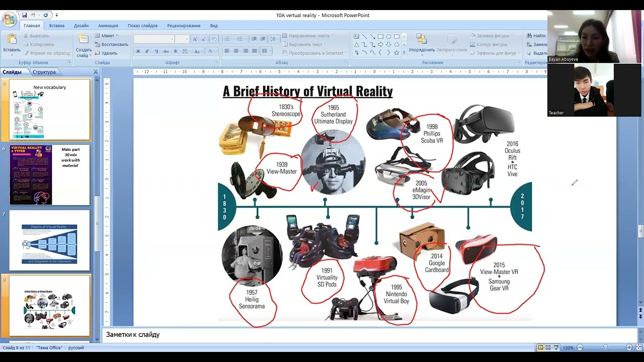Justify text in paragraph group
The width and height of the screenshot is (644, 362).
point(255,51)
